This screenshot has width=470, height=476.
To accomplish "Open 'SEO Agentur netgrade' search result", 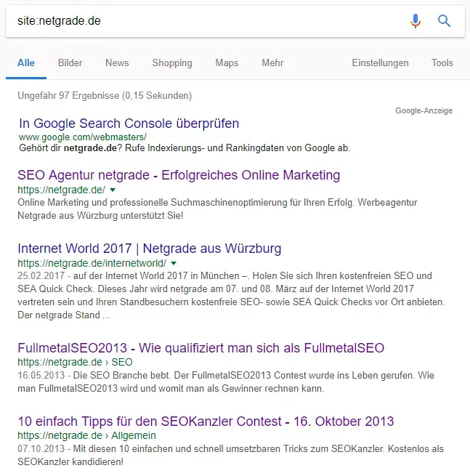I will [x=178, y=175].
